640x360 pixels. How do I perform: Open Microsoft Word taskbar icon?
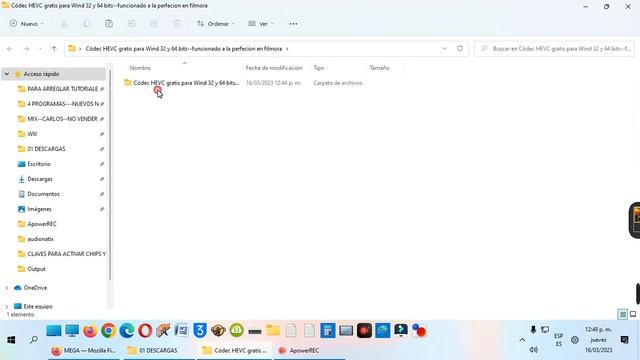coord(182,331)
